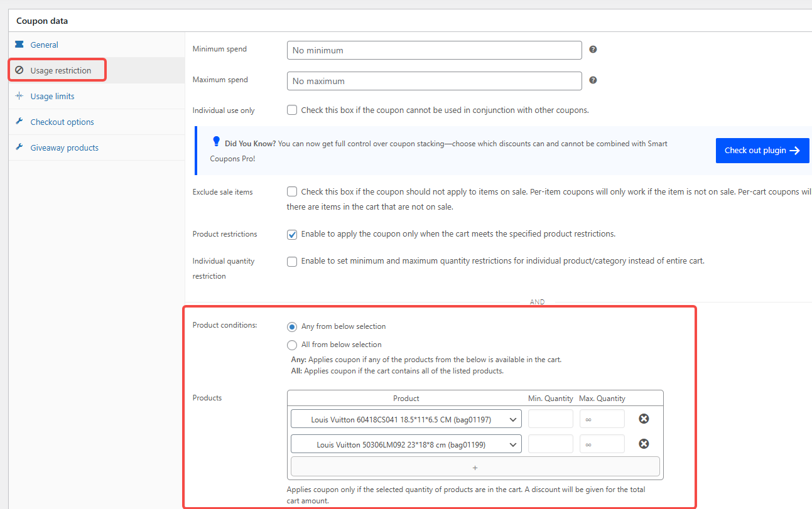This screenshot has height=509, width=812.
Task: Switch to the Usage restriction tab
Action: coord(60,70)
